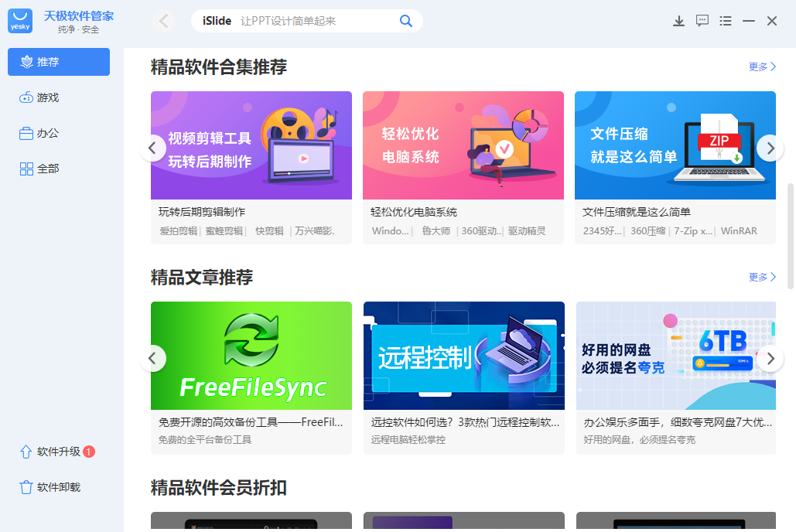The image size is (796, 532).
Task: Open the download manager icon
Action: pyautogui.click(x=678, y=21)
